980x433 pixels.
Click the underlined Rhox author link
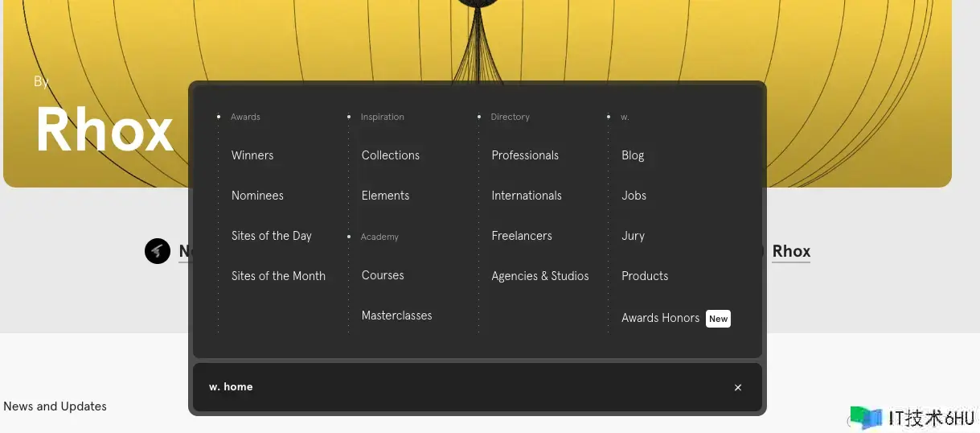(791, 251)
